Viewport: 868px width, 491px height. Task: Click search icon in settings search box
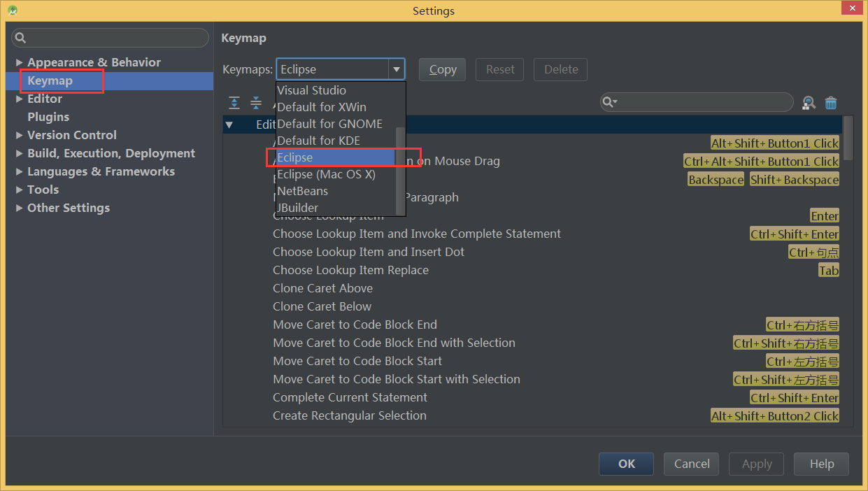(x=20, y=38)
